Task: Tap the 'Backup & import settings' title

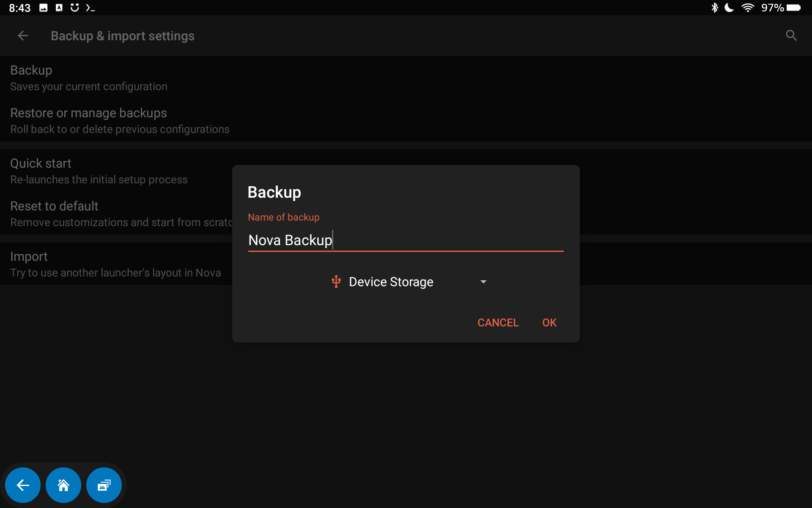Action: [123, 36]
